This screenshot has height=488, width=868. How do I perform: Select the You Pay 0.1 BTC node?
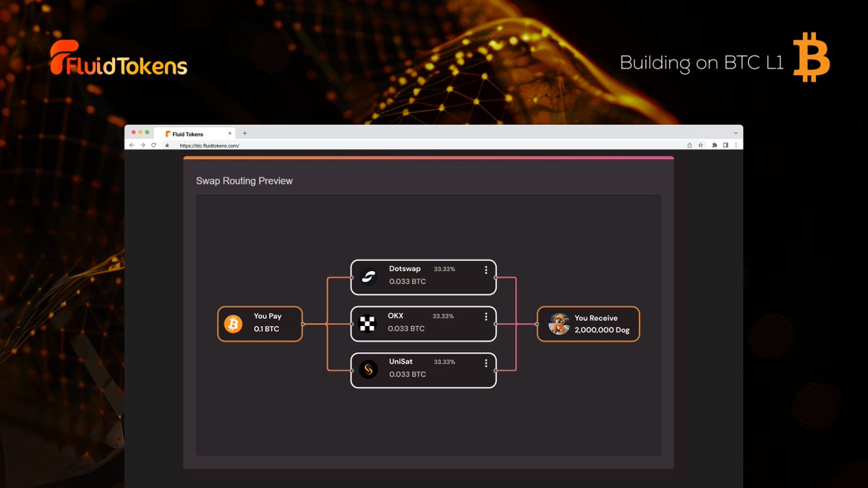click(x=260, y=324)
